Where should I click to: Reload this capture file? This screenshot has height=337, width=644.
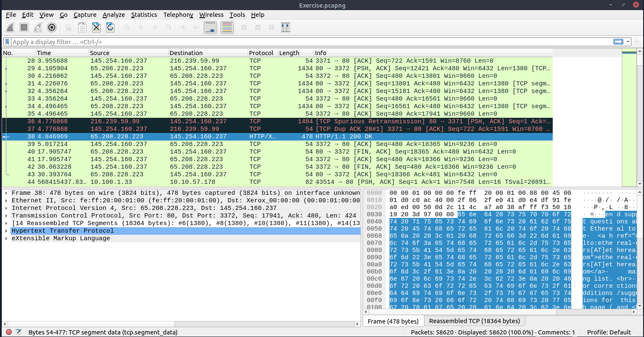coord(110,27)
